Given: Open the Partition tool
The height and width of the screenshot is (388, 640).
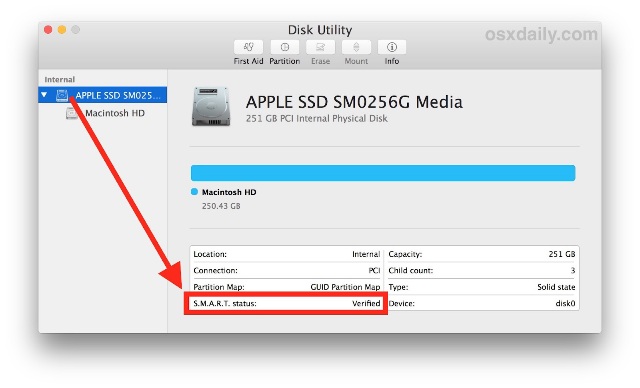Looking at the screenshot, I should [x=284, y=47].
